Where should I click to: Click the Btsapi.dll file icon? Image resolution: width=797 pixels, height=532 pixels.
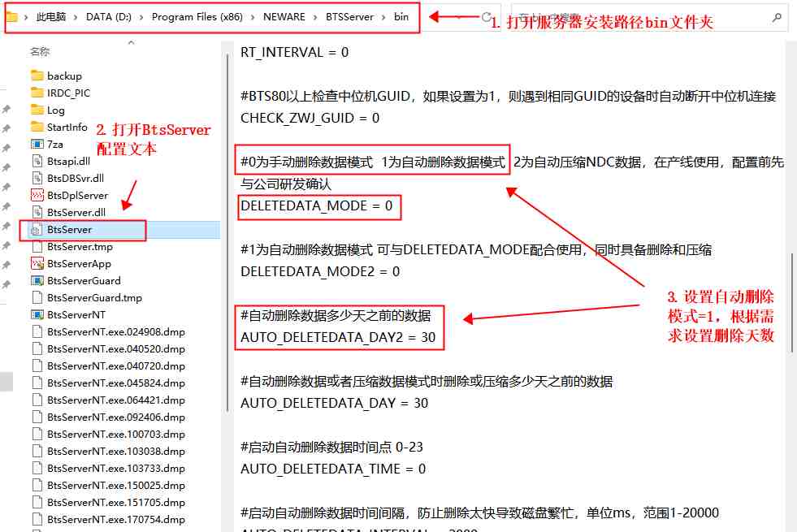pos(37,162)
